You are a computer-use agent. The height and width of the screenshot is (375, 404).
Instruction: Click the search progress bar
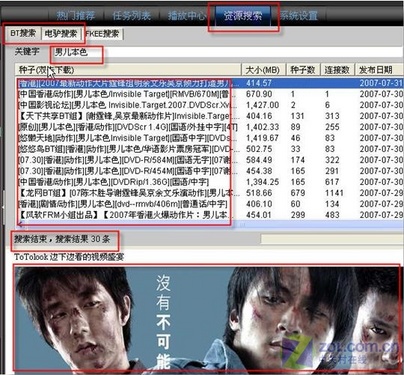pyautogui.click(x=332, y=239)
